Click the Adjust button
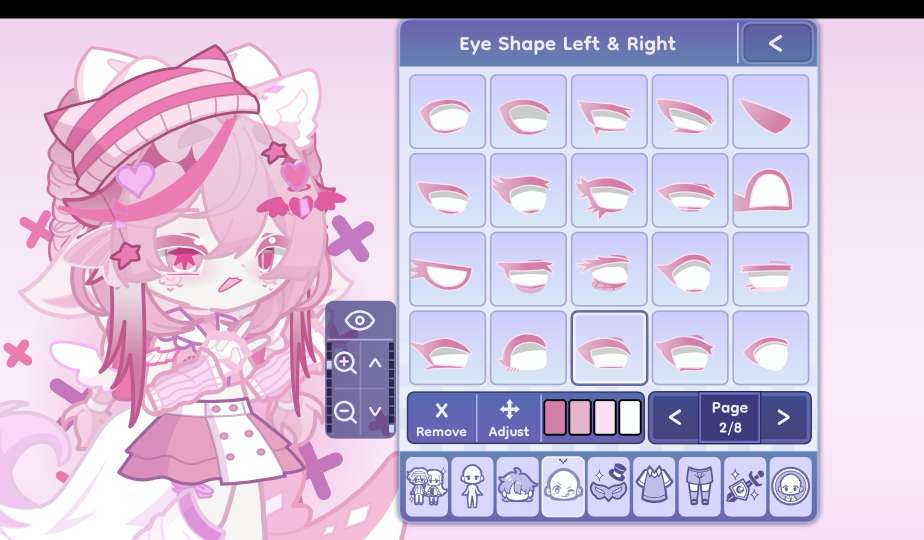Image resolution: width=924 pixels, height=540 pixels. [x=509, y=418]
